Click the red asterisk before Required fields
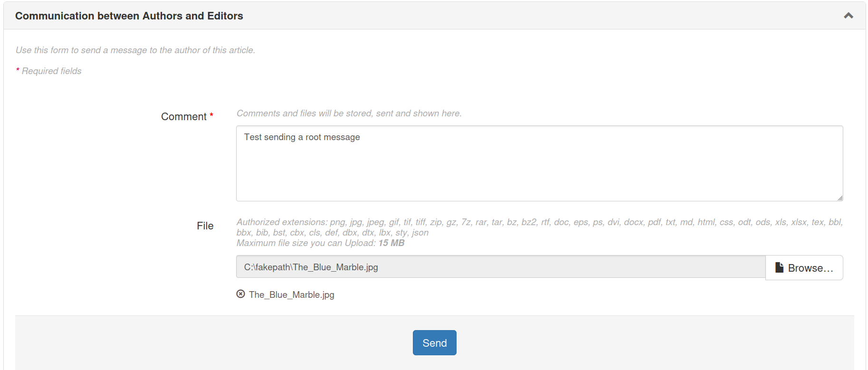The height and width of the screenshot is (370, 868). [18, 70]
